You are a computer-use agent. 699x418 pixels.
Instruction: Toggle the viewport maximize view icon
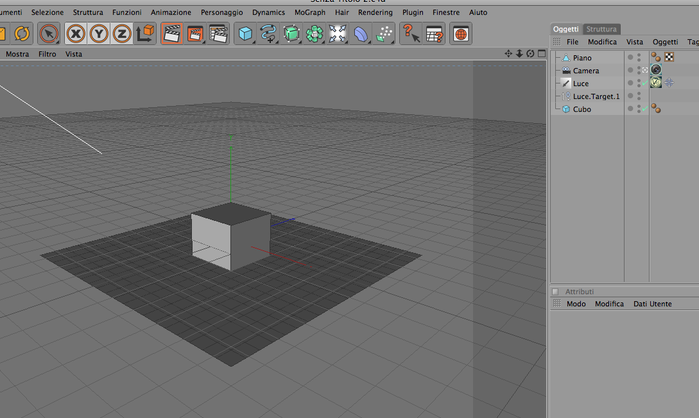tap(542, 53)
